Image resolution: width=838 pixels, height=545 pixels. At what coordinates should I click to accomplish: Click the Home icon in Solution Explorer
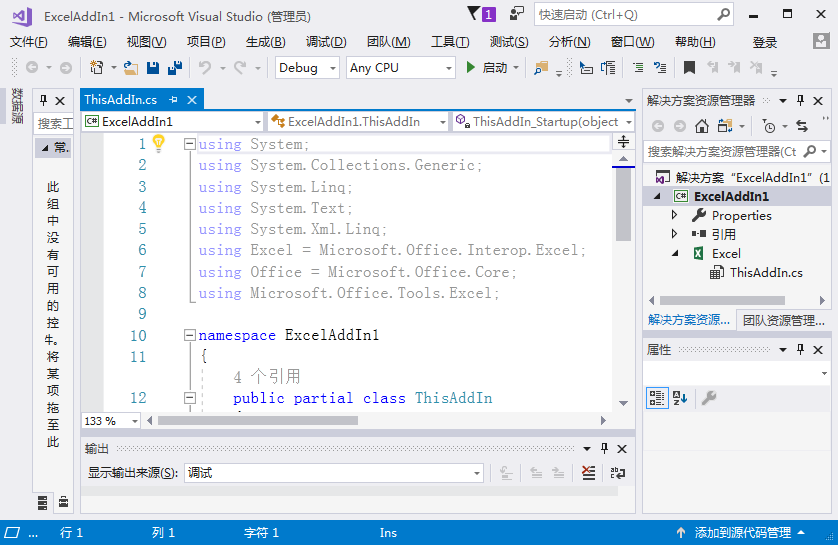(x=702, y=126)
